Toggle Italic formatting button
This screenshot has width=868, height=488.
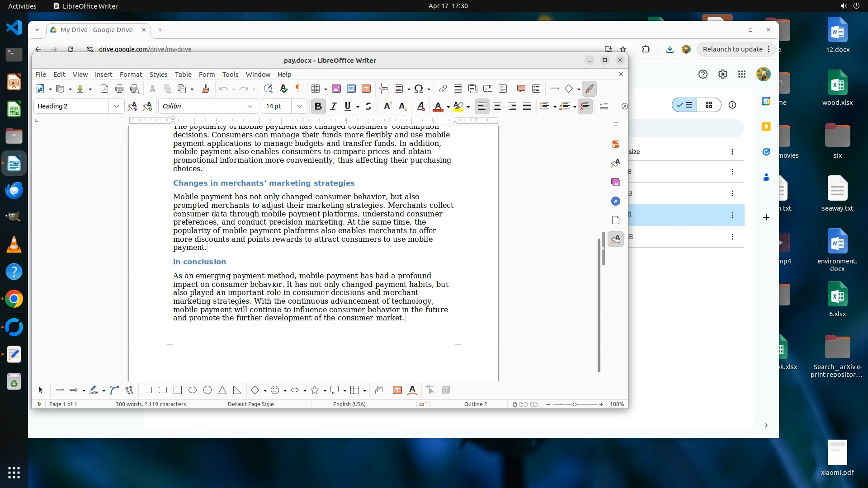point(334,106)
